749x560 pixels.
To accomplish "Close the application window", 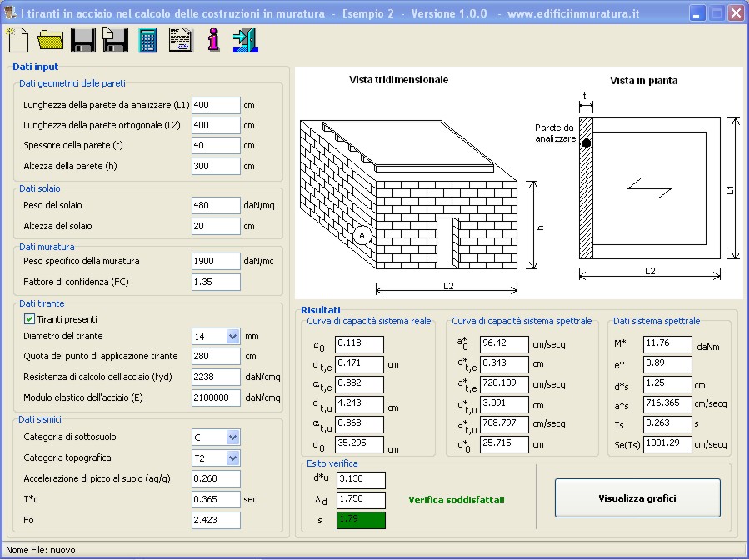I will pos(737,12).
